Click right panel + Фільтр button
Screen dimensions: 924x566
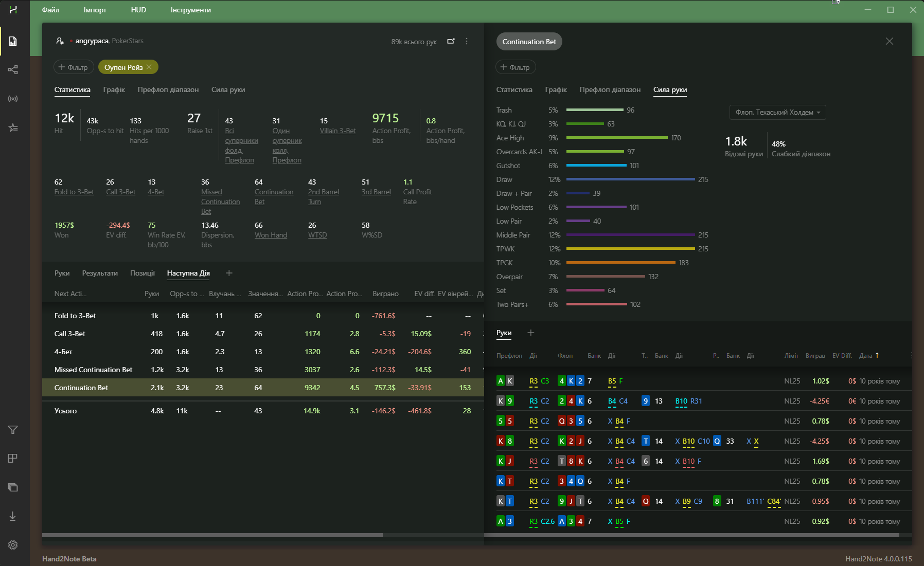[516, 67]
